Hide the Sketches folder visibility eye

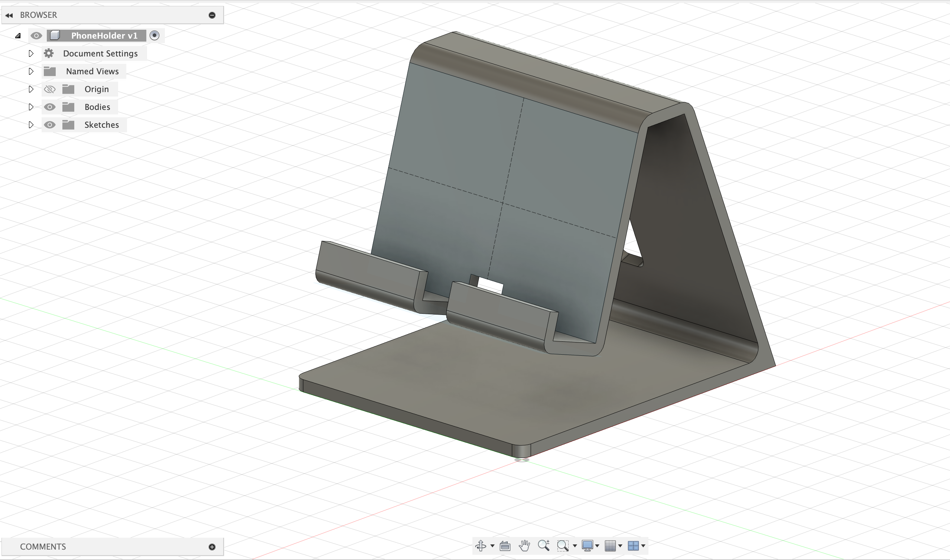(50, 125)
